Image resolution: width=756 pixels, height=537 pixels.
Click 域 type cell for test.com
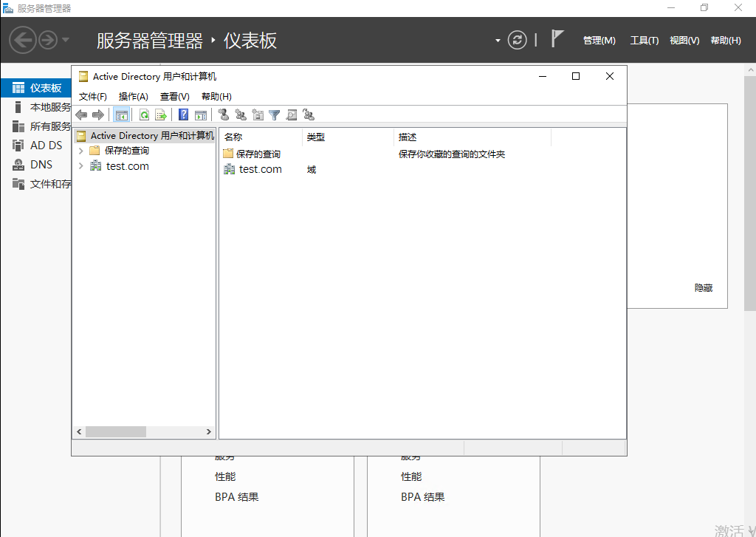coord(312,169)
